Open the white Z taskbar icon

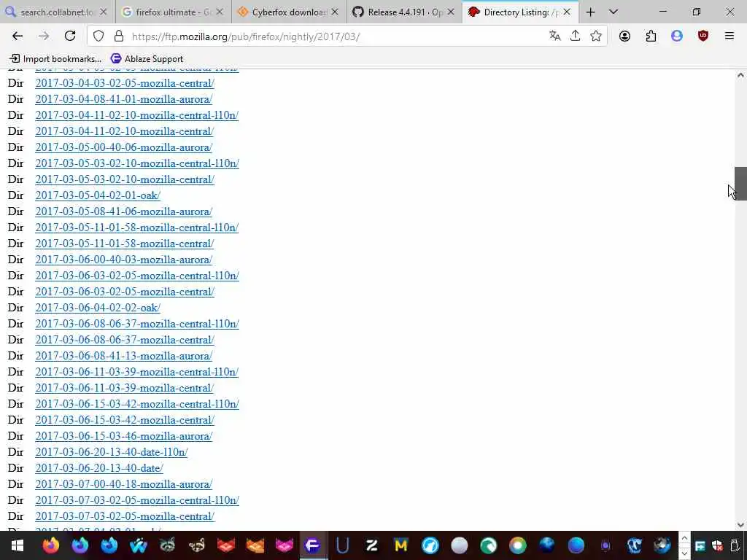coord(371,545)
